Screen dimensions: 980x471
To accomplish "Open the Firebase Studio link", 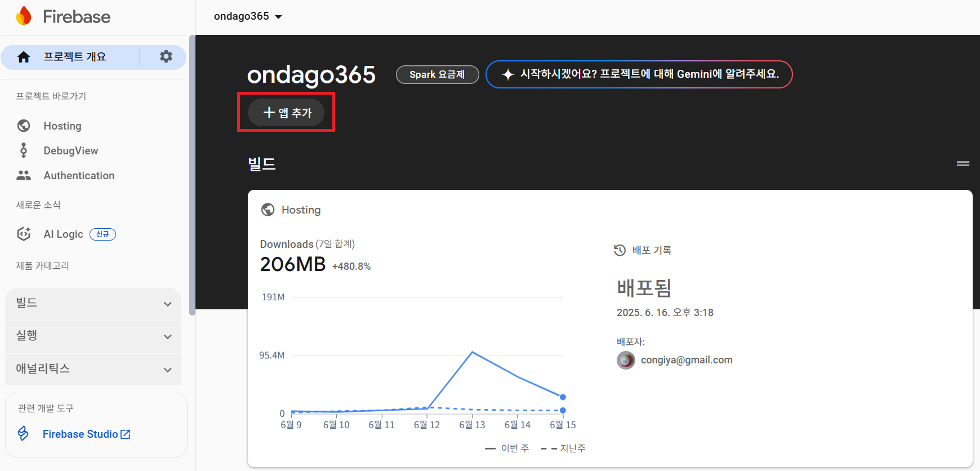I will click(80, 434).
